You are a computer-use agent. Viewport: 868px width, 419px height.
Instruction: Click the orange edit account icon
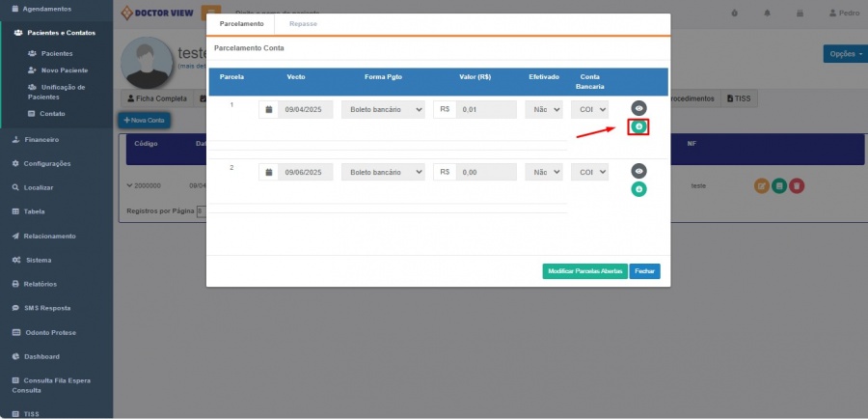[x=762, y=185]
